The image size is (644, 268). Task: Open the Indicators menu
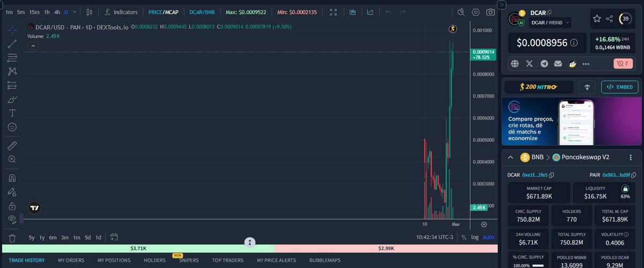121,12
